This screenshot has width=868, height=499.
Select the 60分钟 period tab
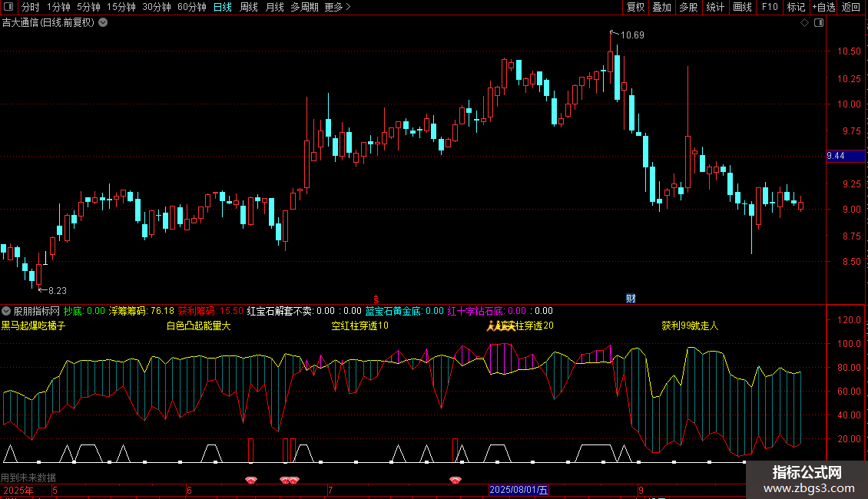pos(192,7)
